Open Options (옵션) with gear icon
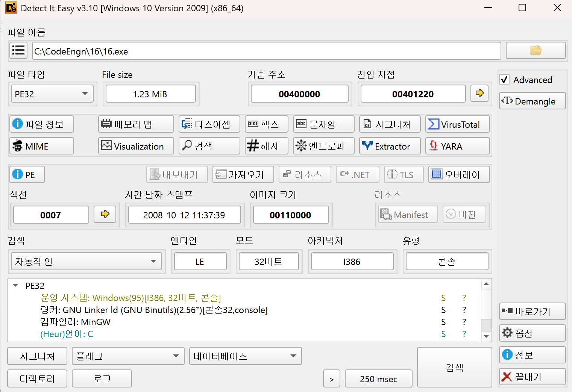 point(533,333)
